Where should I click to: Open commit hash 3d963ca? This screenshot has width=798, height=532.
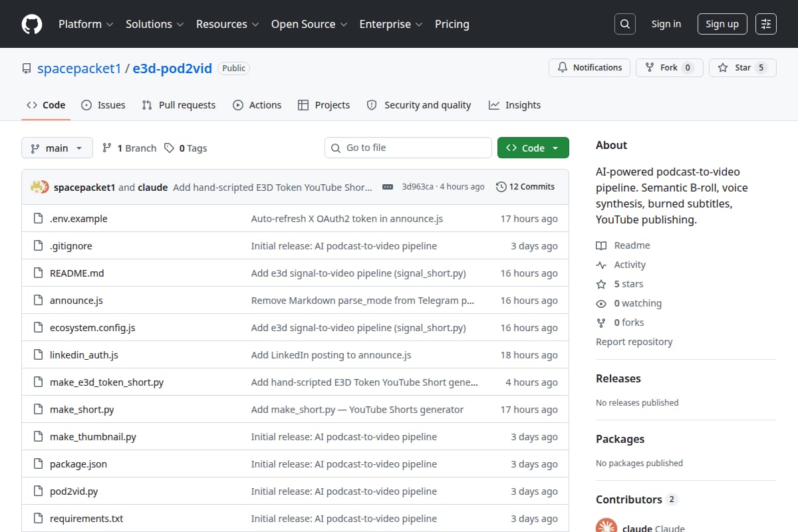[418, 187]
